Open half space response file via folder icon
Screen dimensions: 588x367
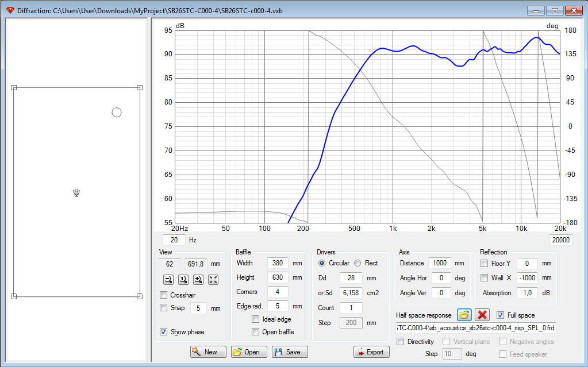point(464,315)
